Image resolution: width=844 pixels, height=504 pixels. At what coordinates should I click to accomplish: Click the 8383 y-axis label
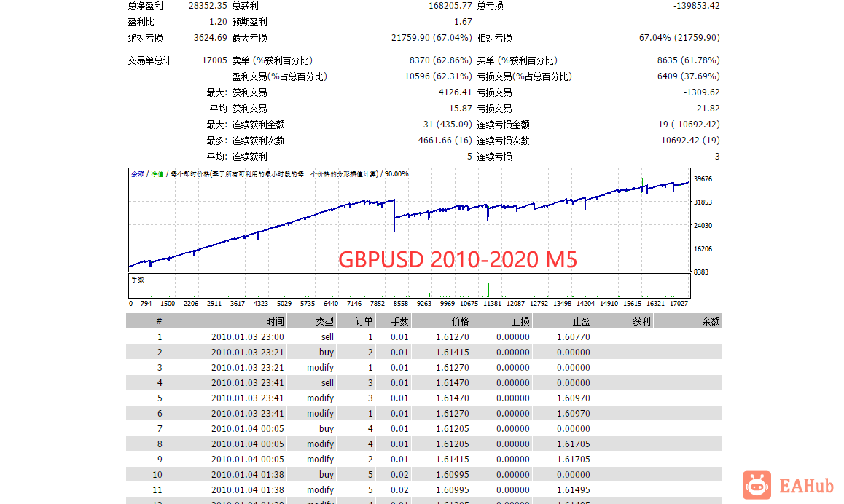701,272
